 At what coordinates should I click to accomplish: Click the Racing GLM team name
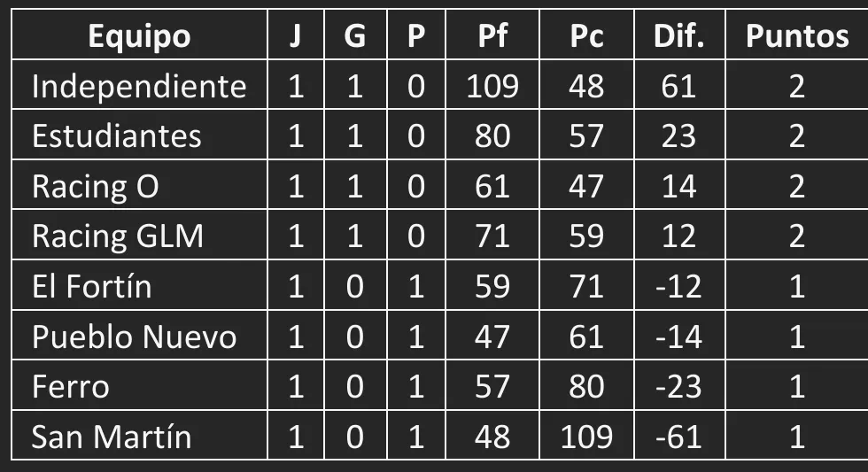pos(118,236)
